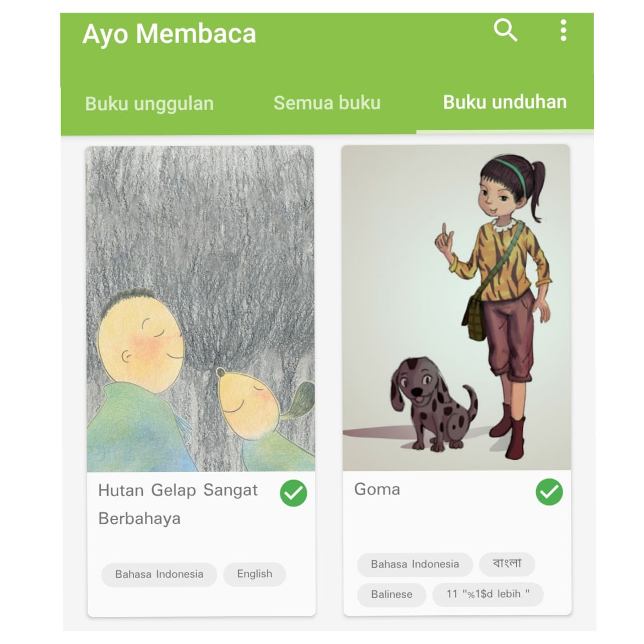This screenshot has width=644, height=644.
Task: Click the Goma book title
Action: coord(377,489)
